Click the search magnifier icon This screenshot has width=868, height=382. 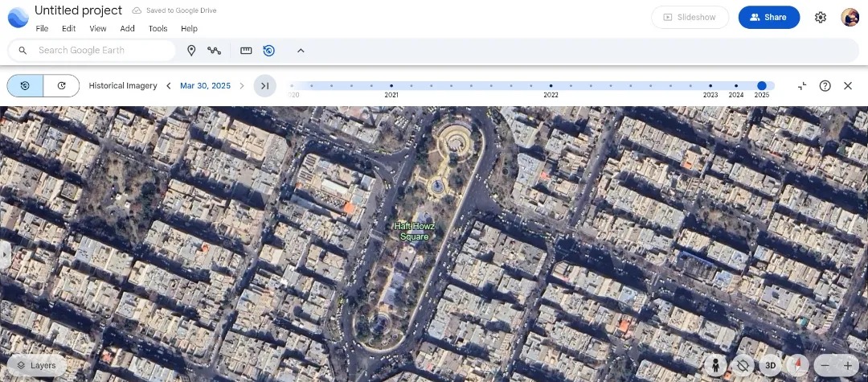23,51
